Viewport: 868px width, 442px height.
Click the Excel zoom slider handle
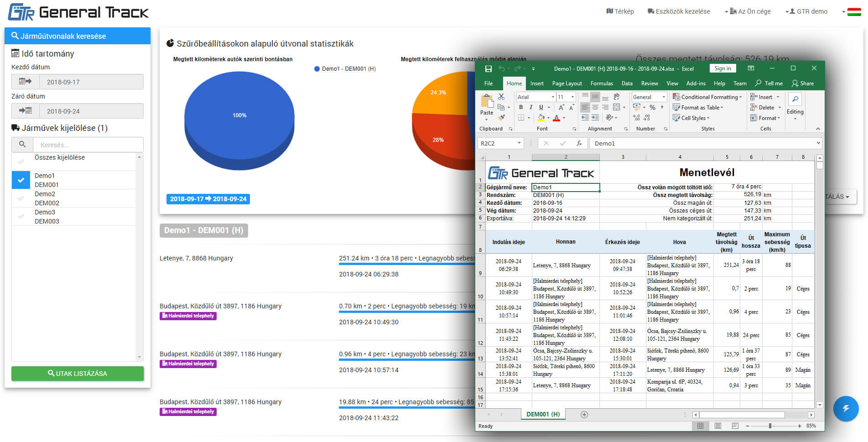coord(770,426)
